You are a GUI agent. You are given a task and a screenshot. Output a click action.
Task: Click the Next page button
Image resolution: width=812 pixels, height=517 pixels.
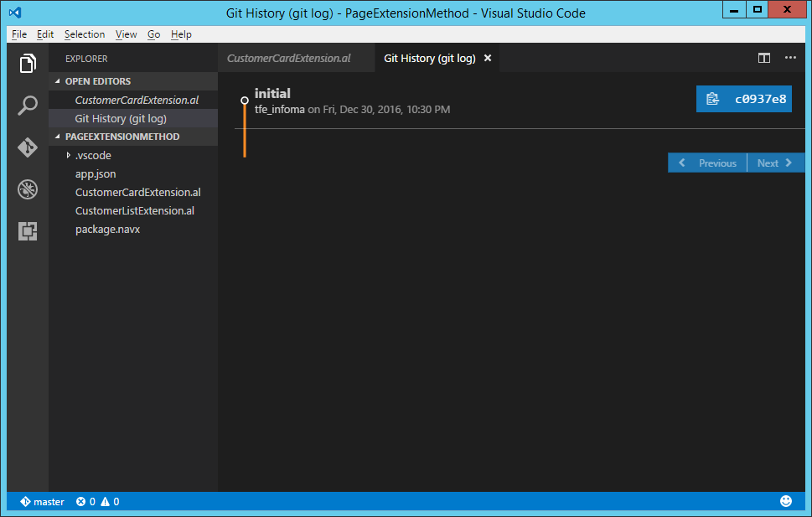[775, 163]
